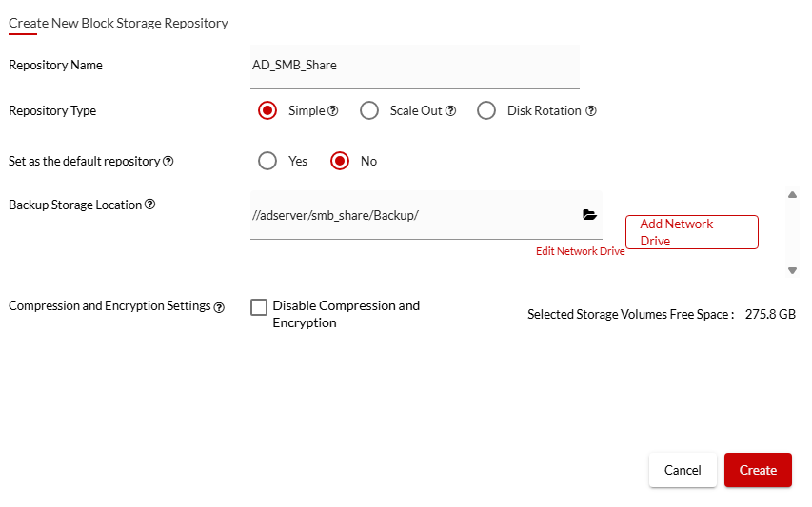Click the scroll down arrow

click(x=792, y=271)
